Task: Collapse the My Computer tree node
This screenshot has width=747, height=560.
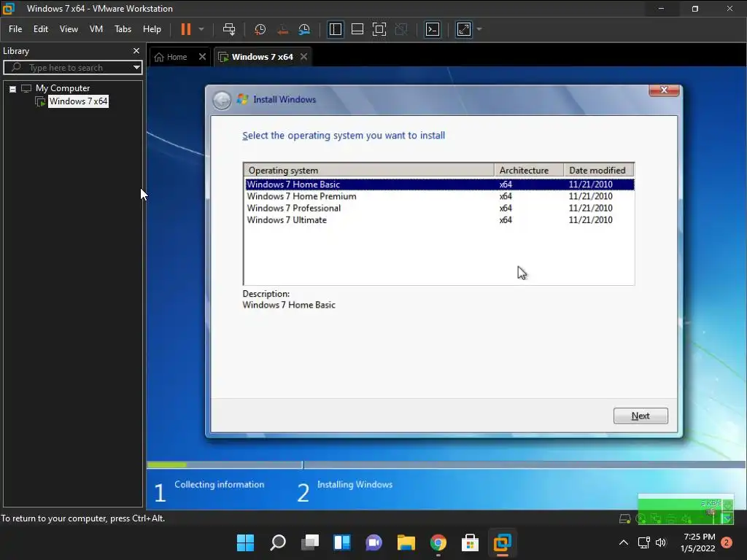Action: coord(13,89)
